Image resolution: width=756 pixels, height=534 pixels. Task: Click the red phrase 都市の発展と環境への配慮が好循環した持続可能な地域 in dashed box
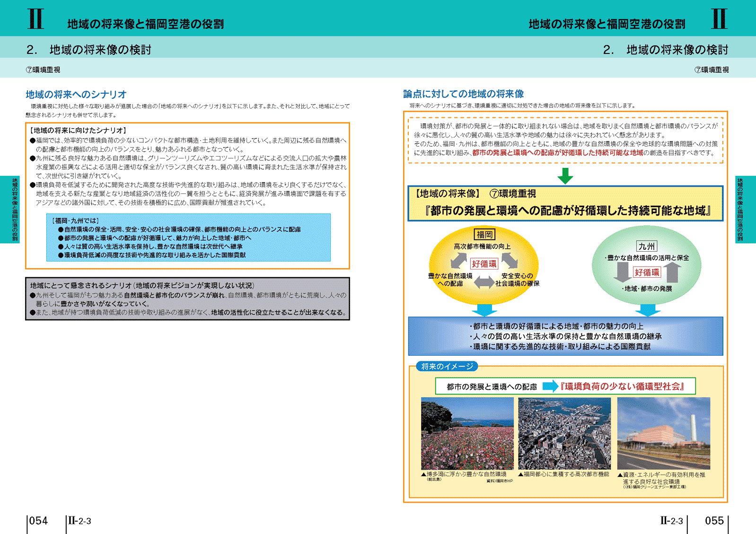coord(558,153)
